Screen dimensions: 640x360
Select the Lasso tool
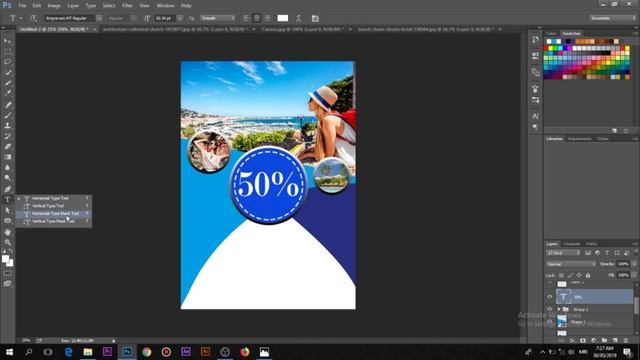[7, 62]
